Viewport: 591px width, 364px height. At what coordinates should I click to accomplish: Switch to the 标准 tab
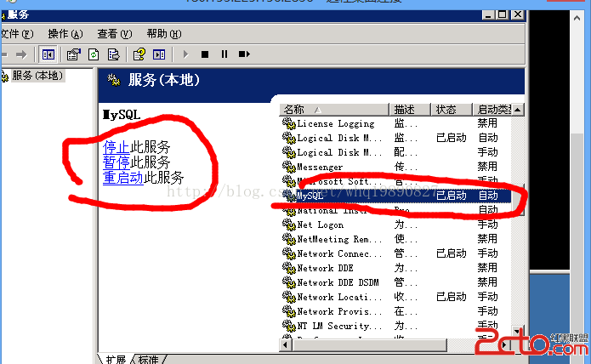(x=148, y=360)
